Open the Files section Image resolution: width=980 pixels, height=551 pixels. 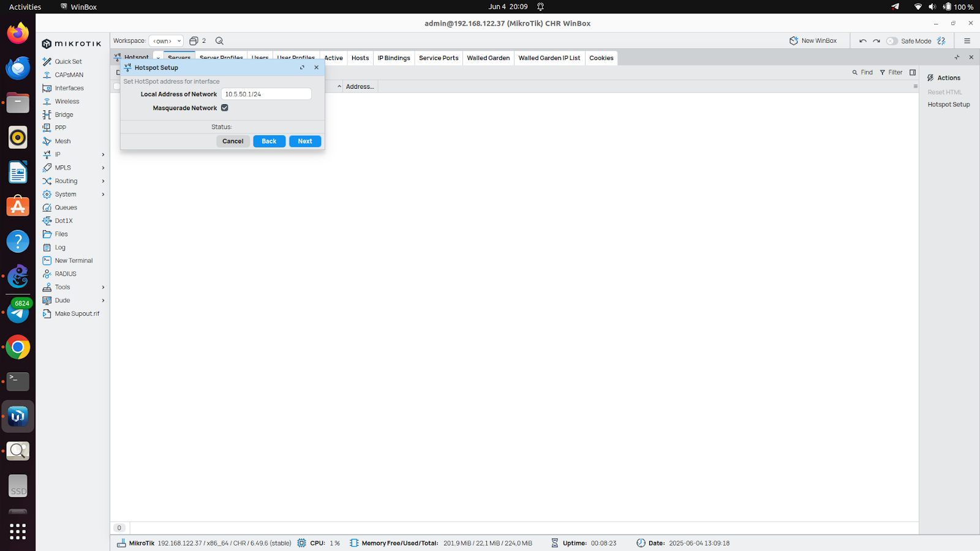(61, 234)
